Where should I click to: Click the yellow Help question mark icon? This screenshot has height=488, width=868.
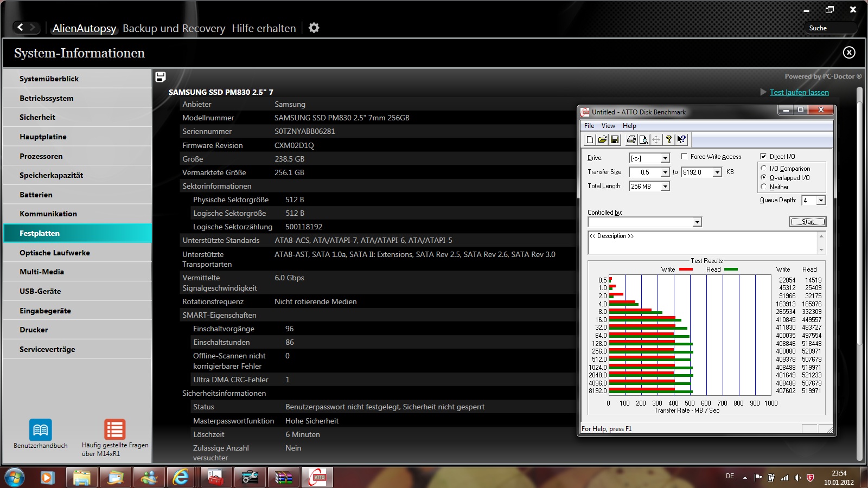(669, 140)
